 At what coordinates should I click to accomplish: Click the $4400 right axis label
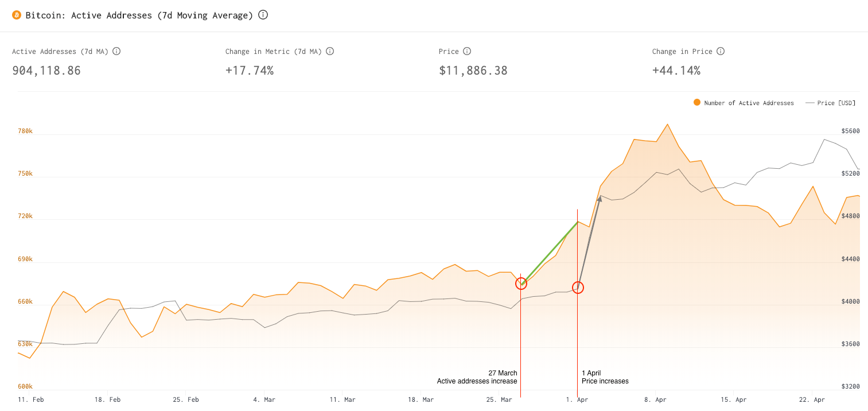click(851, 259)
